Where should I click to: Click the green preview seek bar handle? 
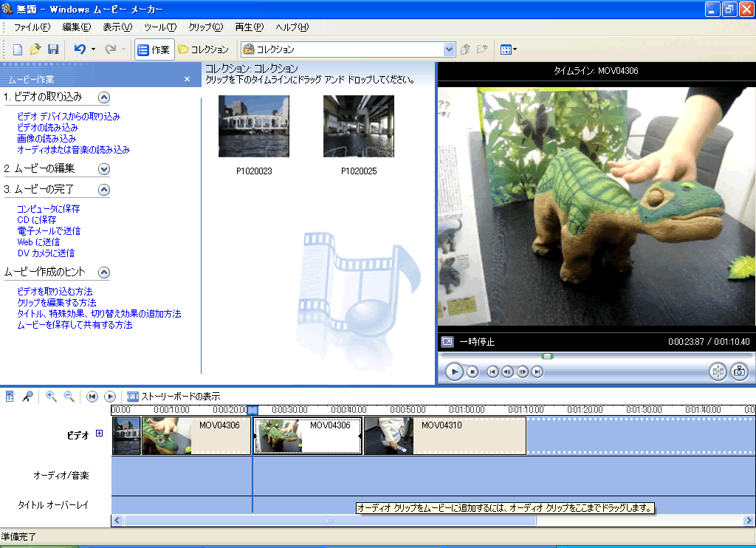point(547,356)
